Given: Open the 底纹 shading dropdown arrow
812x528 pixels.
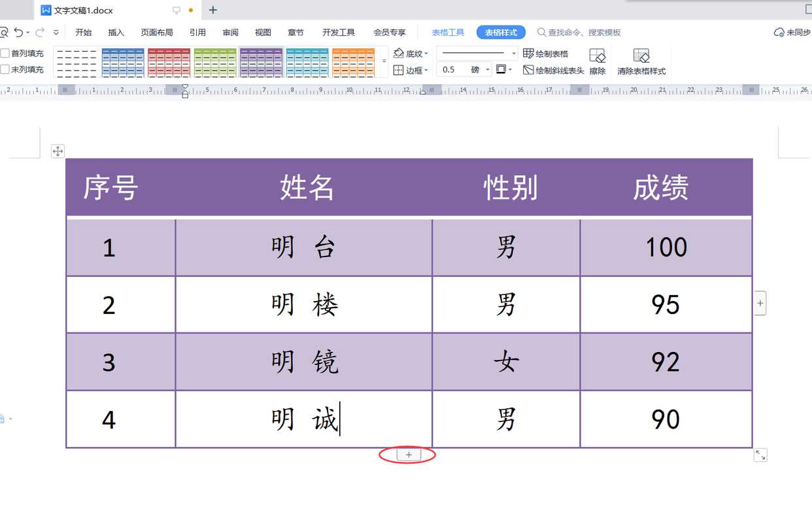Looking at the screenshot, I should click(426, 54).
